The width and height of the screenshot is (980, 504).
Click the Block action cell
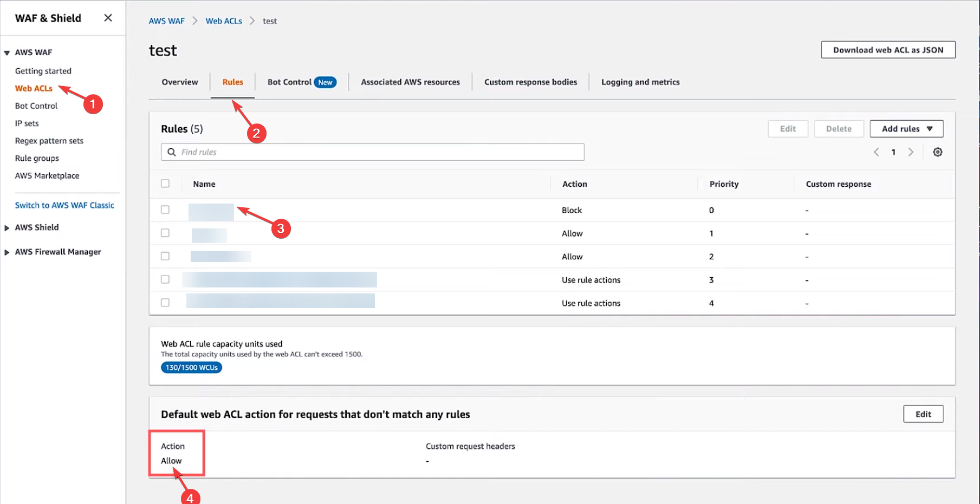click(x=572, y=210)
